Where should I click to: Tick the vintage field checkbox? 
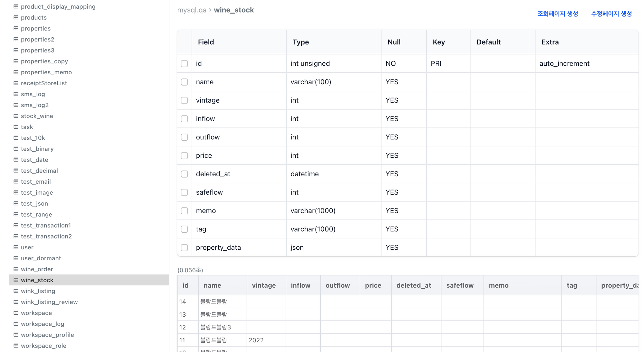185,100
